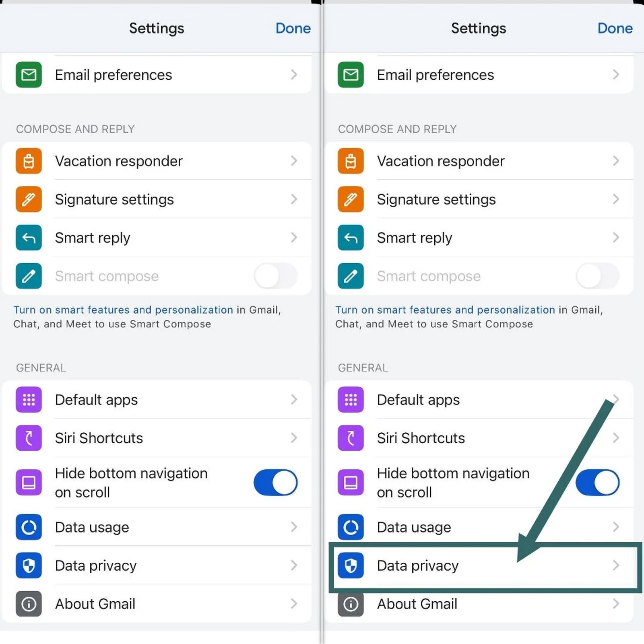Screen dimensions: 644x644
Task: Expand About Gmail chevron in left panel
Action: coord(294,604)
